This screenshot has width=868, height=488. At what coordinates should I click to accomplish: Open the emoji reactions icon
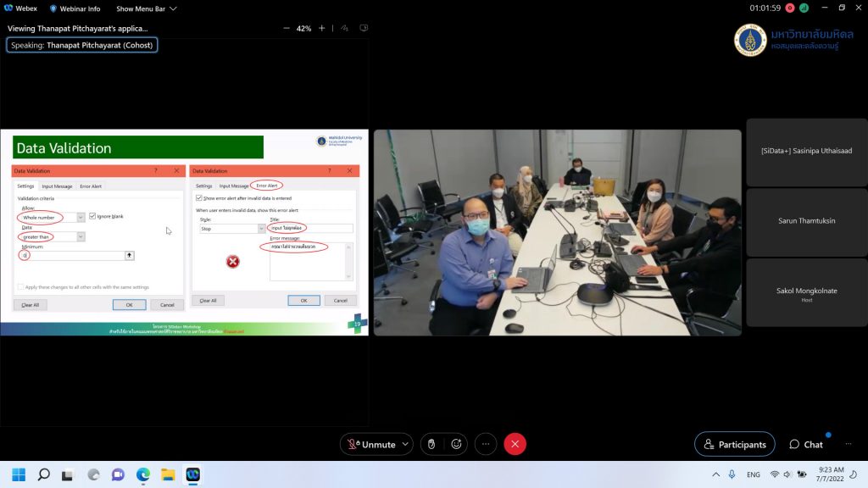[456, 444]
